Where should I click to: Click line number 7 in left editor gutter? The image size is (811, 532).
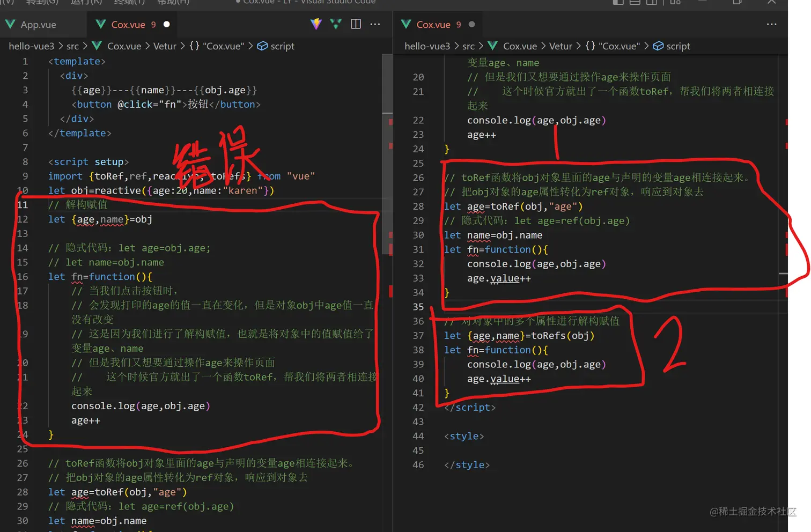pyautogui.click(x=25, y=147)
